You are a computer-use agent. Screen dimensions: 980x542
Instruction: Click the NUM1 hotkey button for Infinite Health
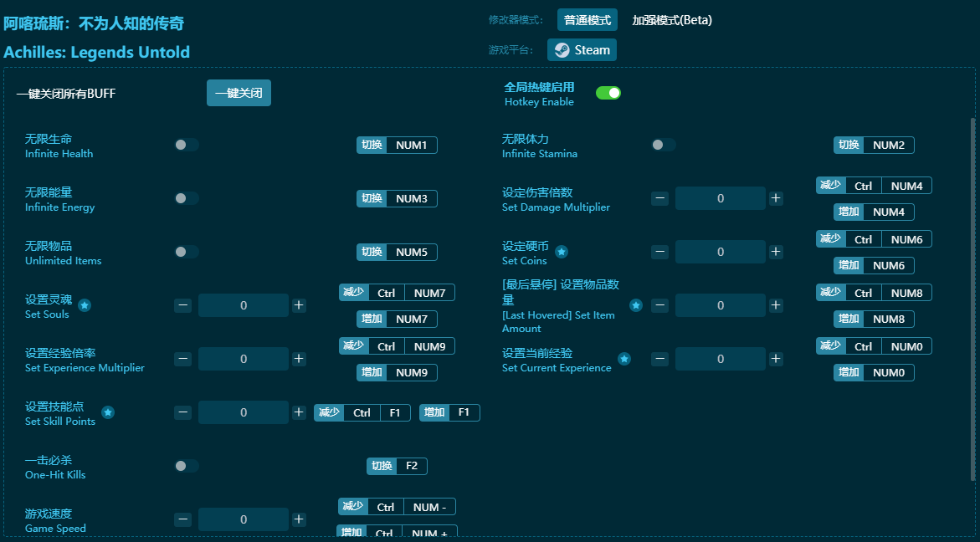(x=411, y=146)
